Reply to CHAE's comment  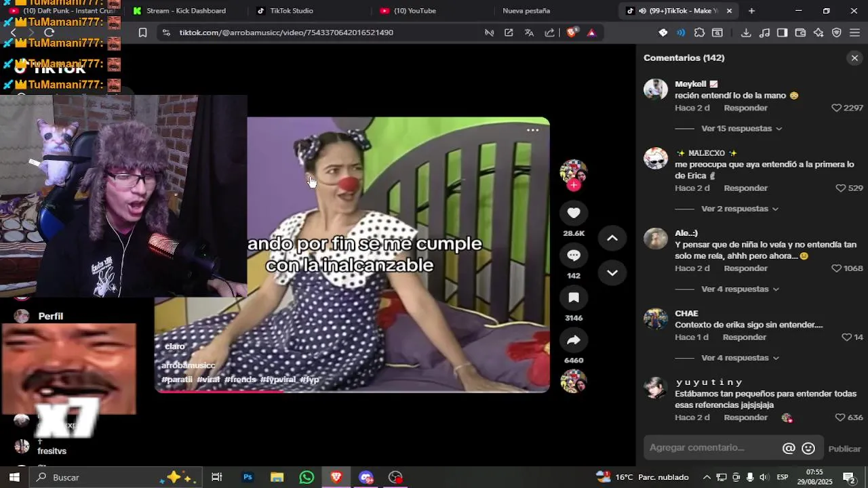pyautogui.click(x=744, y=338)
